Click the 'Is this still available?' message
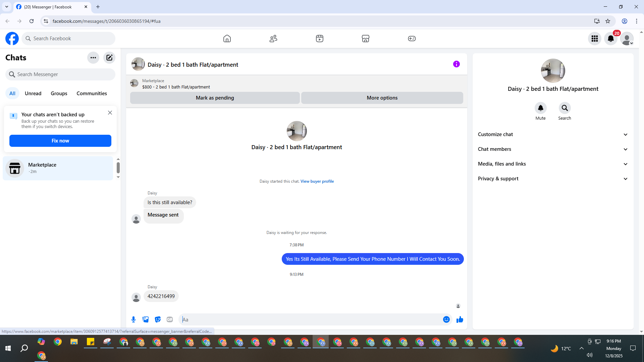644x362 pixels. click(170, 202)
